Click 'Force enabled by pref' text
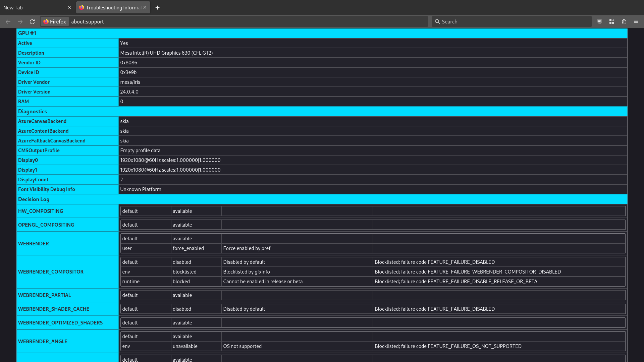 [x=247, y=248]
